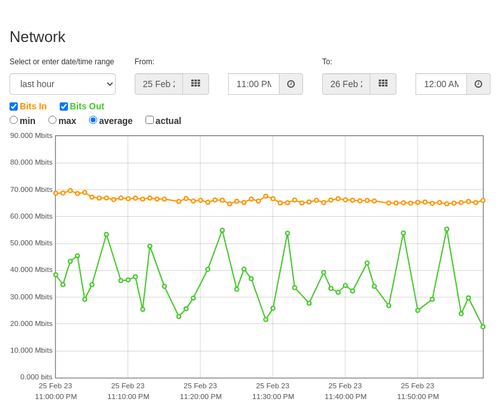Screen dimensions: 500x403
Task: Click the From date field showing 25 Feb
Action: [x=159, y=84]
